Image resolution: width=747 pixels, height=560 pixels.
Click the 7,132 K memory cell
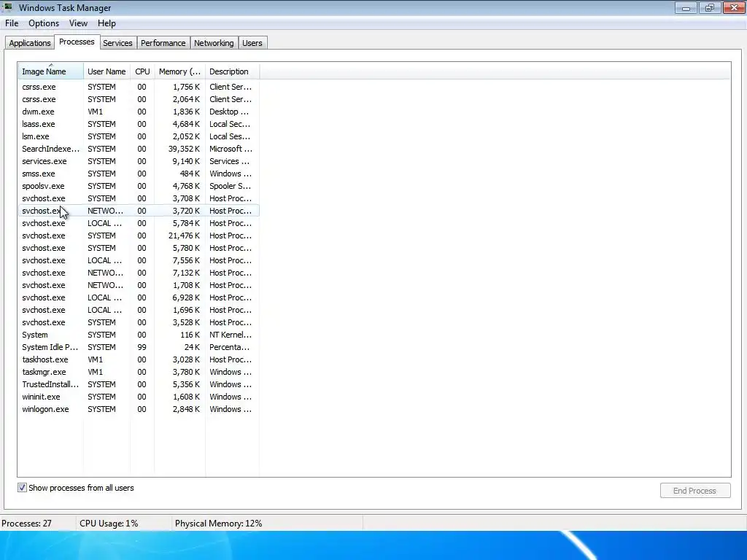pos(186,273)
